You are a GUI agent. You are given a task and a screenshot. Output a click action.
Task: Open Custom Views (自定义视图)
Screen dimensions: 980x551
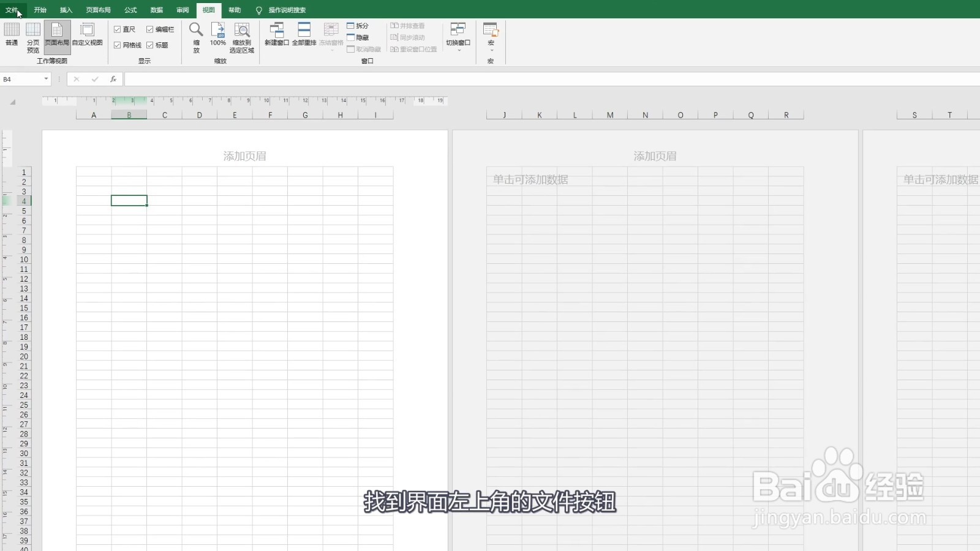(88, 36)
